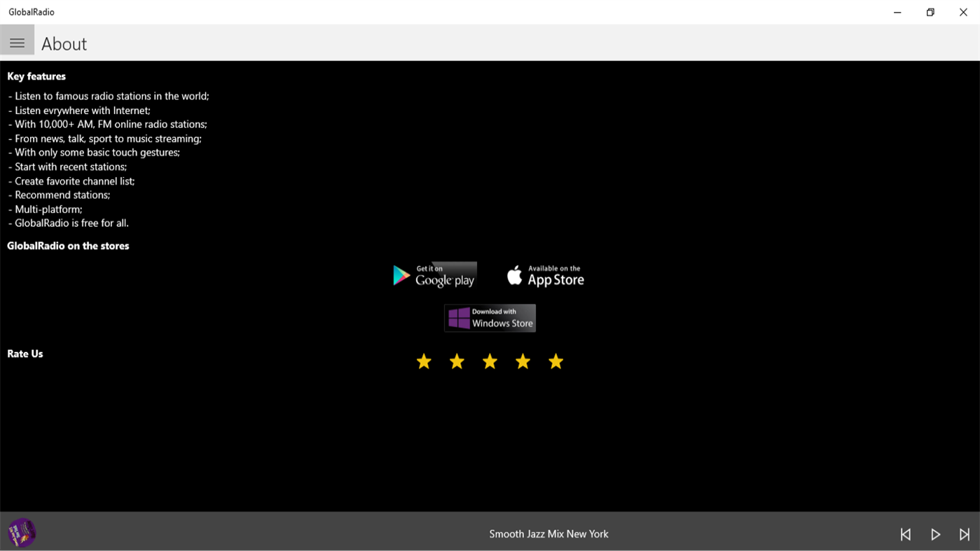The width and height of the screenshot is (980, 551).
Task: Click the Smooth Jazz Mix New York title
Action: coord(548,533)
